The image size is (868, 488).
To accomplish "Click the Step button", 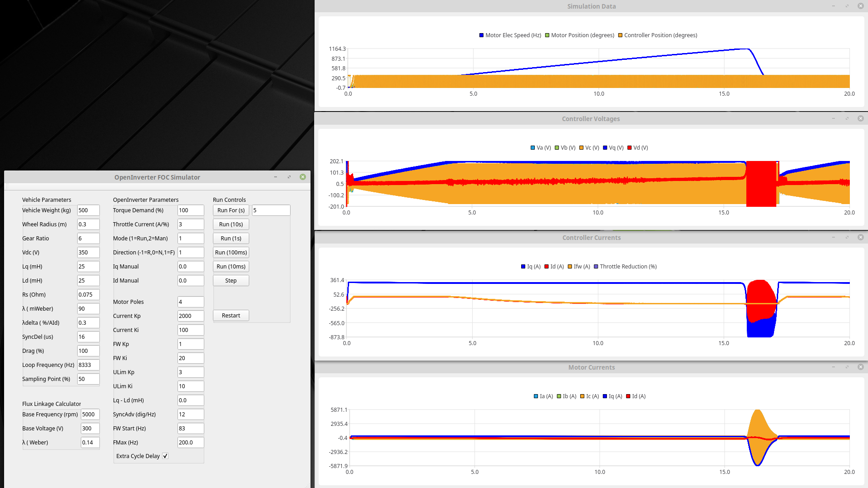I will tap(231, 281).
